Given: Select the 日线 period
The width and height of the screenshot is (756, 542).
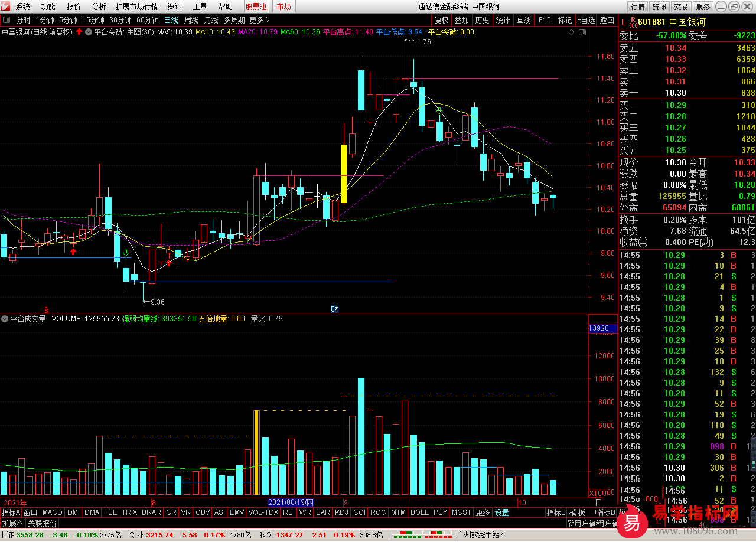Looking at the screenshot, I should tap(171, 20).
